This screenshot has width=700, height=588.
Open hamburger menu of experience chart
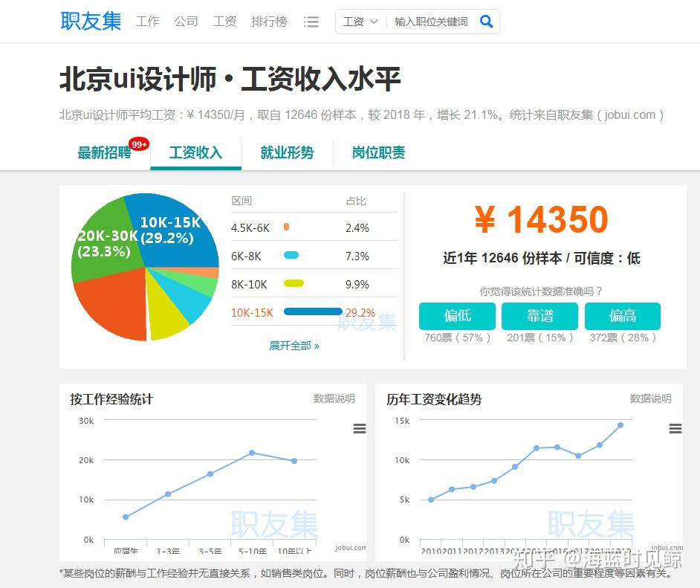point(360,429)
